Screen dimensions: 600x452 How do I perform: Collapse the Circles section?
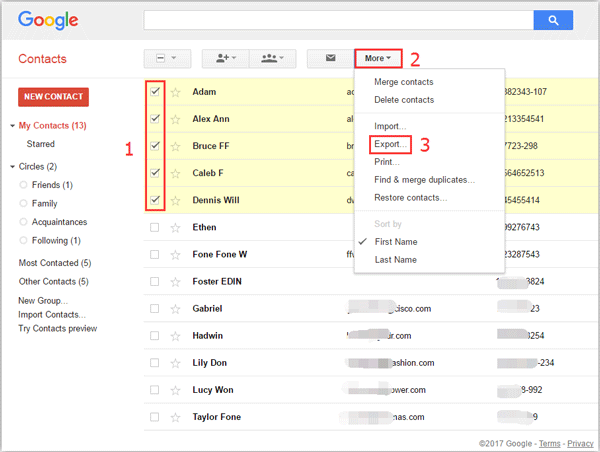12,166
